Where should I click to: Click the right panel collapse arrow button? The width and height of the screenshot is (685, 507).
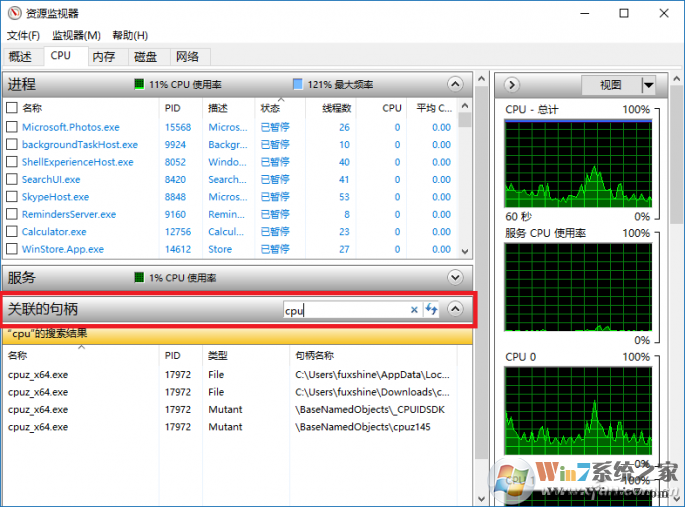click(x=512, y=85)
